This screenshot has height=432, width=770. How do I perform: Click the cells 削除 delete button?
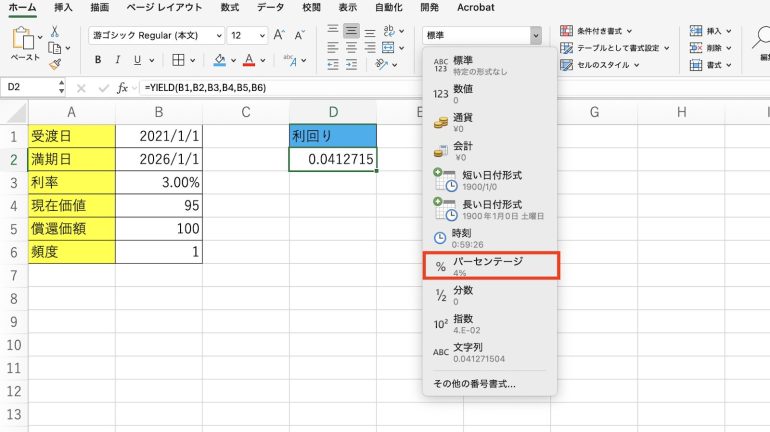pyautogui.click(x=710, y=48)
